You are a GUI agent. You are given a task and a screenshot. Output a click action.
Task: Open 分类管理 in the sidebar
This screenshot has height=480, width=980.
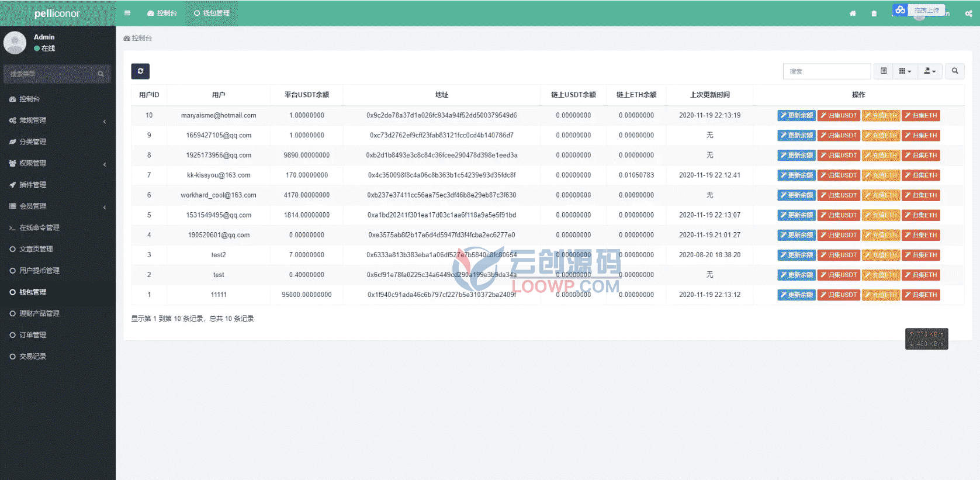(57, 141)
